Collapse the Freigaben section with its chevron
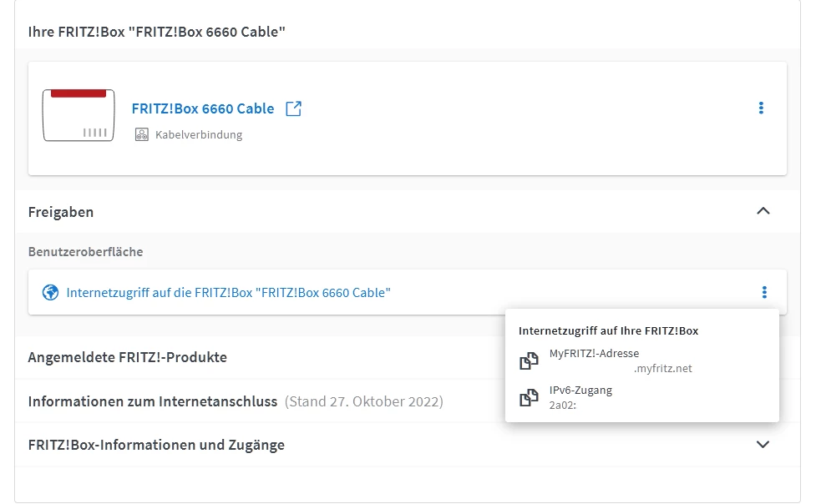This screenshot has width=816, height=504. click(763, 211)
